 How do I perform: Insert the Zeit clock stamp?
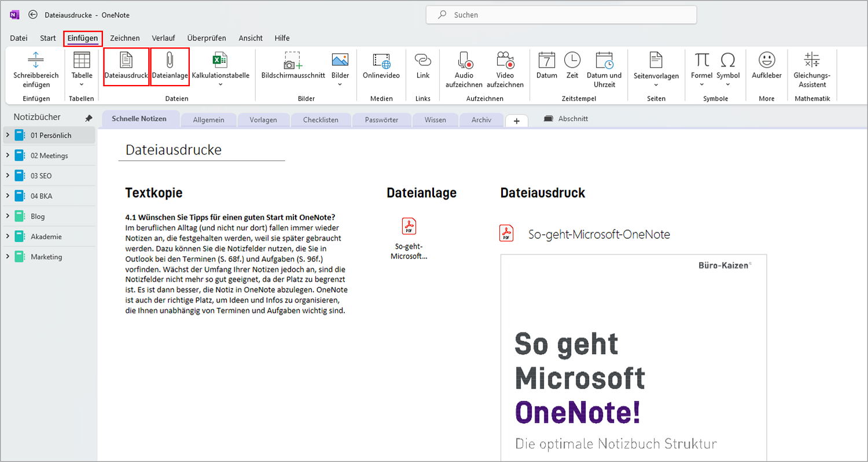tap(572, 60)
